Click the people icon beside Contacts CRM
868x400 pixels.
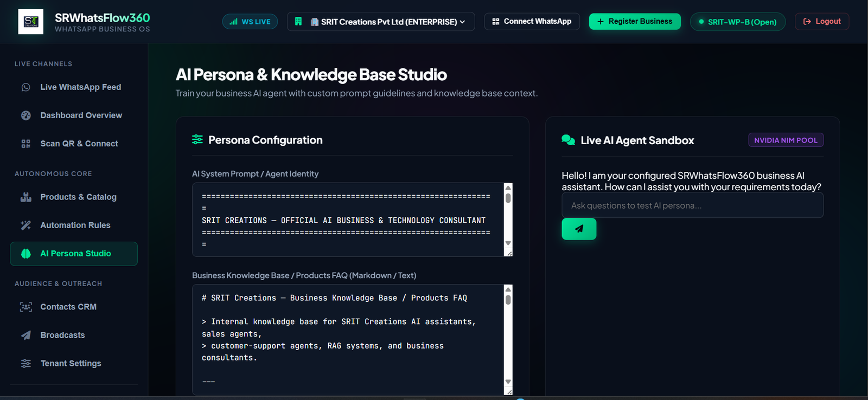coord(25,307)
